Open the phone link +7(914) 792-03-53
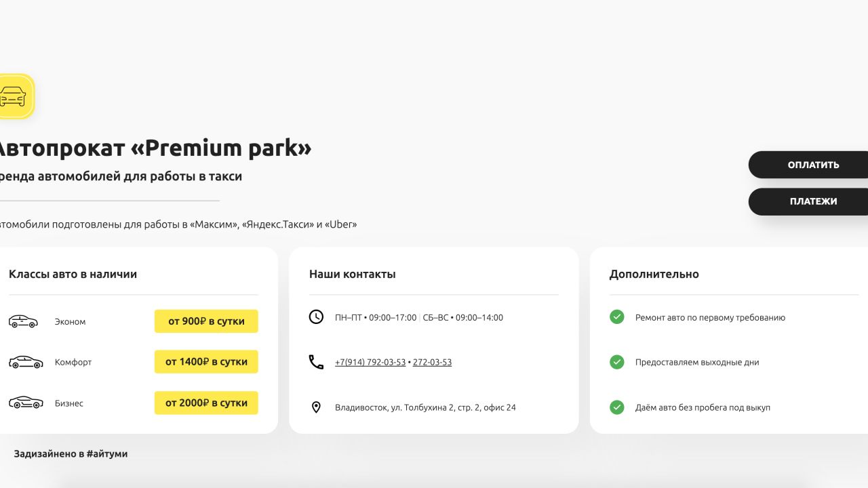This screenshot has height=488, width=868. pos(370,362)
